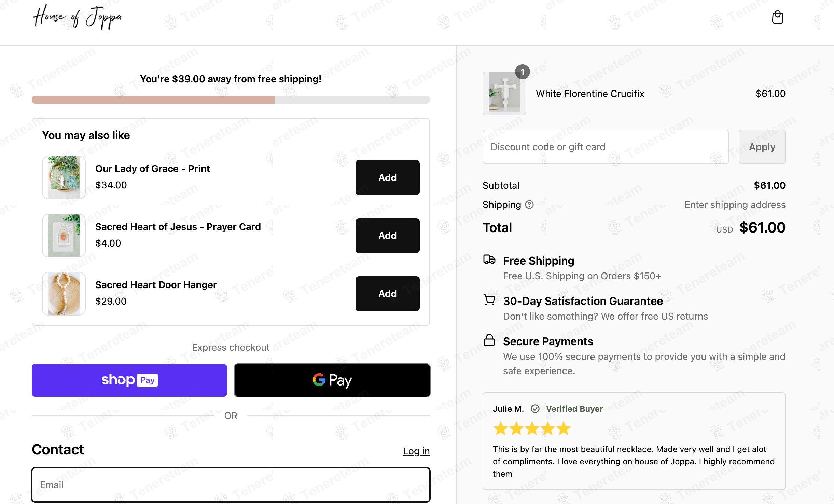
Task: Open the White Florentine Crucifix thumbnail
Action: [x=504, y=93]
